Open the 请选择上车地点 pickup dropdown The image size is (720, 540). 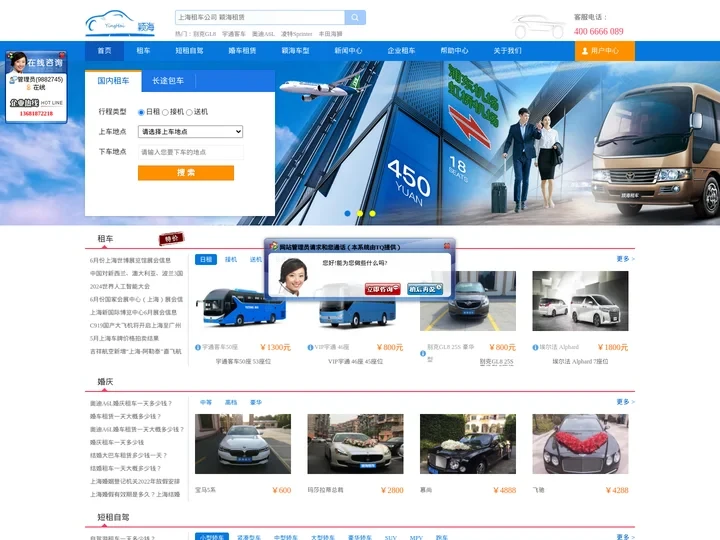pyautogui.click(x=191, y=132)
